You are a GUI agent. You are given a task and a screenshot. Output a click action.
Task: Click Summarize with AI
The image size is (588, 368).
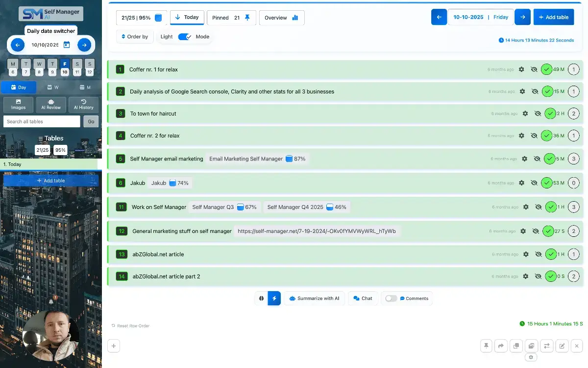click(314, 298)
